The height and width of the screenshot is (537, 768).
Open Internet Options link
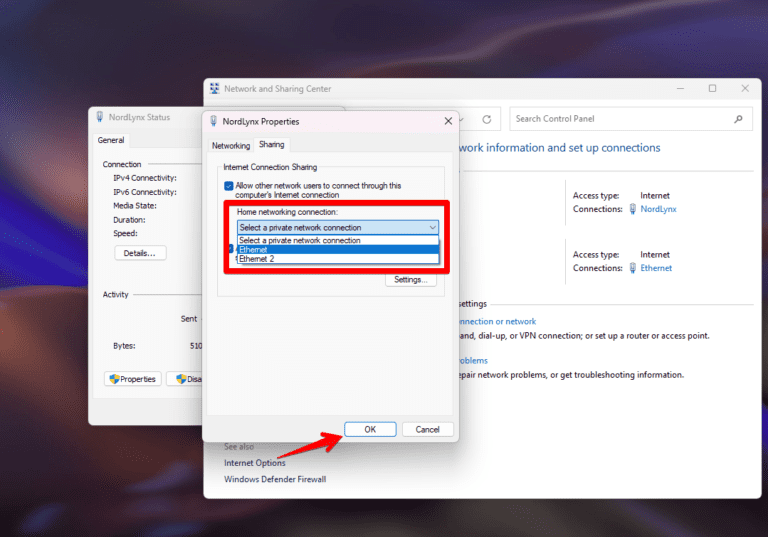[255, 463]
